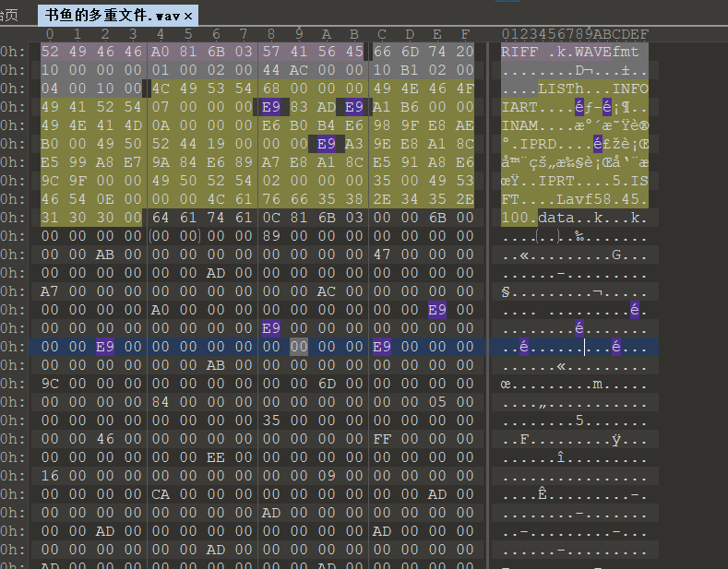The width and height of the screenshot is (728, 569).
Task: Click the ASCII character Ê in text pane
Action: tap(543, 494)
